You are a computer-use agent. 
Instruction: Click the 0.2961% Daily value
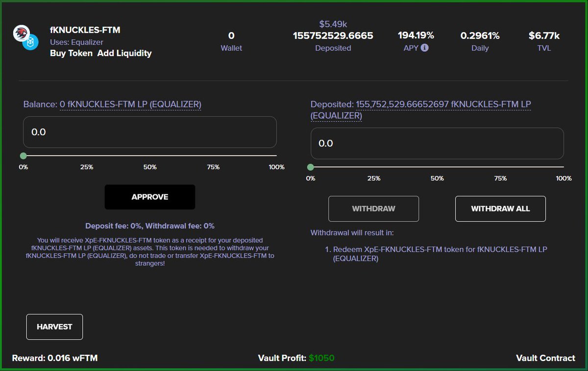480,36
